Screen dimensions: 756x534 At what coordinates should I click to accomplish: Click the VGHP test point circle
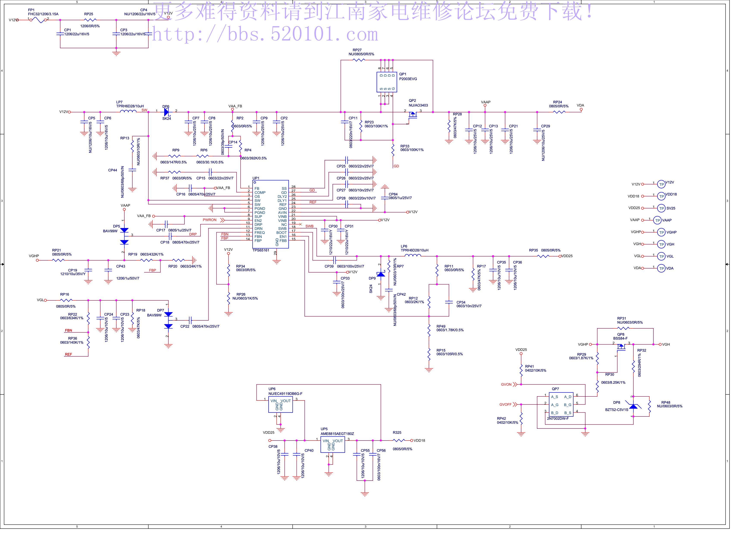coord(661,233)
